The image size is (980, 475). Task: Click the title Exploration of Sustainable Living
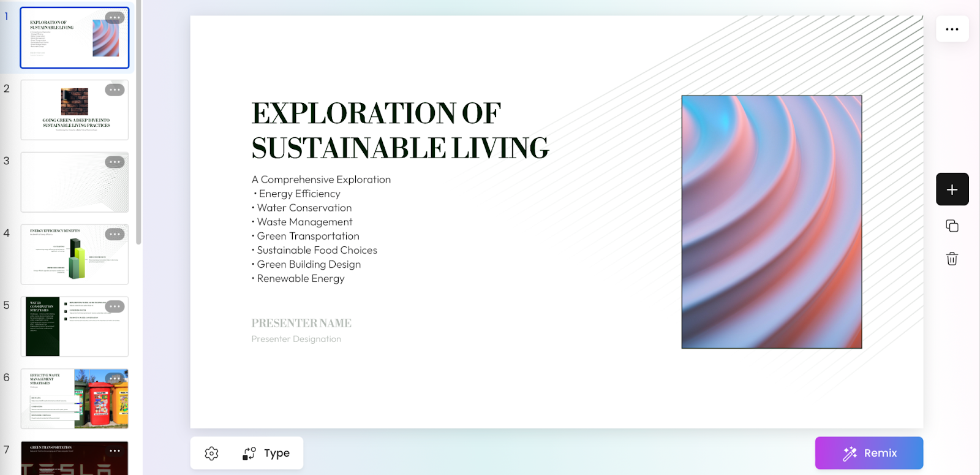pos(400,131)
